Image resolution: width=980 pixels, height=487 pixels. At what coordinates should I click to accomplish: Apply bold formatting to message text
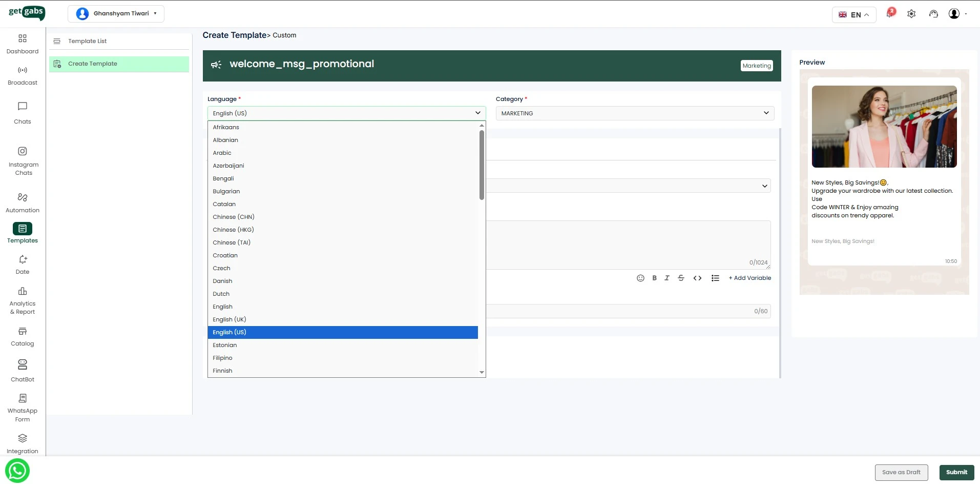point(654,278)
